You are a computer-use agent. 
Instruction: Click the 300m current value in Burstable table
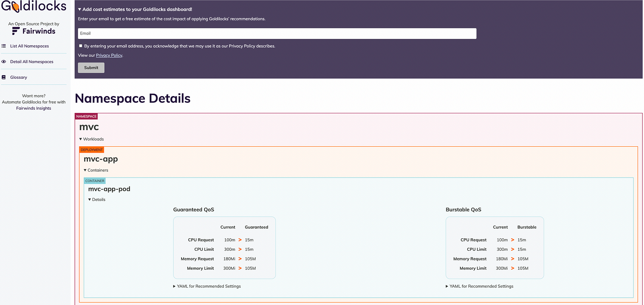pyautogui.click(x=502, y=250)
